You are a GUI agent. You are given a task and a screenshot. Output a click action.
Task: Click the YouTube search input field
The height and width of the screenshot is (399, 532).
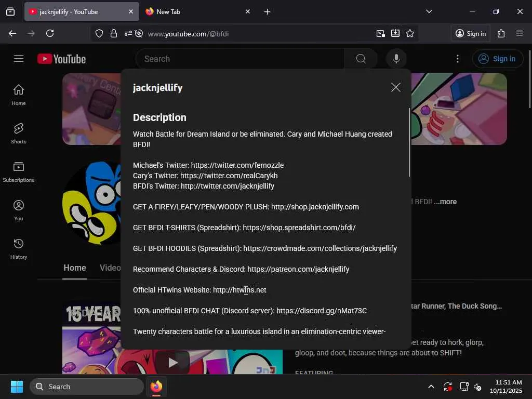[x=240, y=59]
